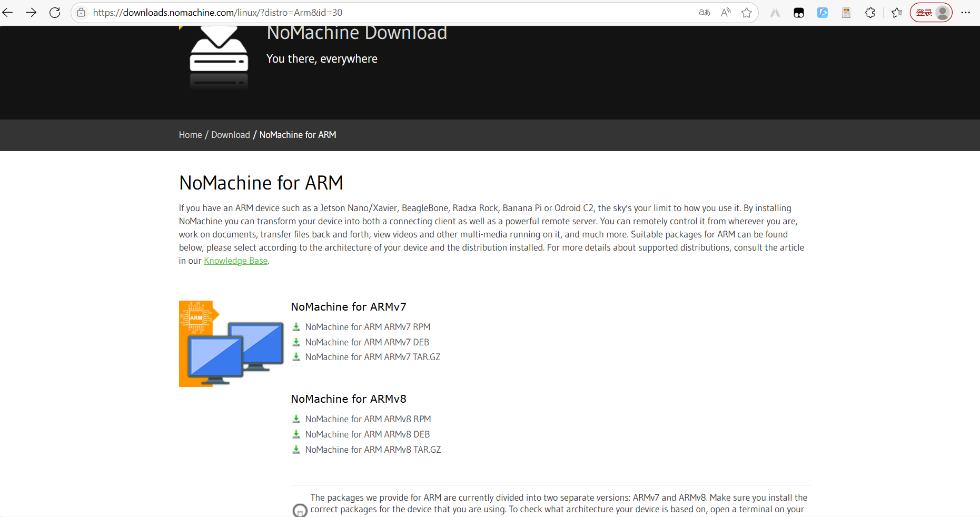This screenshot has height=517, width=980.
Task: Download NoMachine for ARM ARMv8 DEB
Action: (368, 434)
